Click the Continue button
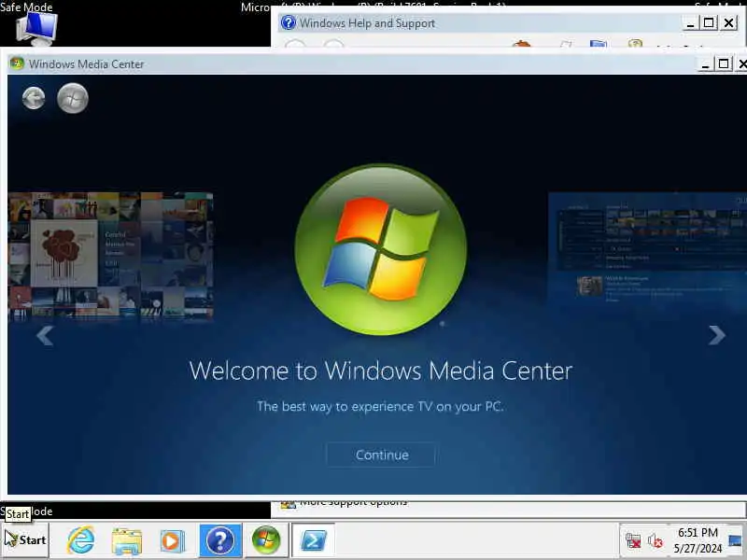747x560 pixels. click(x=381, y=455)
